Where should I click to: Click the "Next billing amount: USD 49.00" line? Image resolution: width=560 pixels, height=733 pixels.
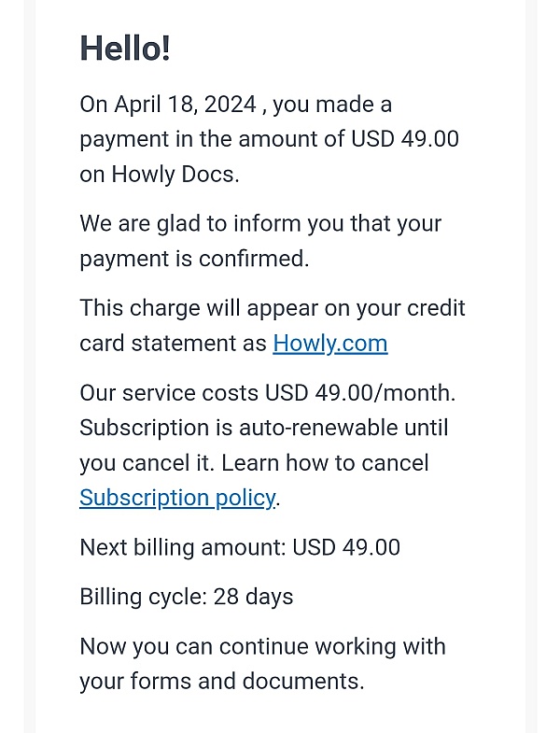click(x=240, y=548)
